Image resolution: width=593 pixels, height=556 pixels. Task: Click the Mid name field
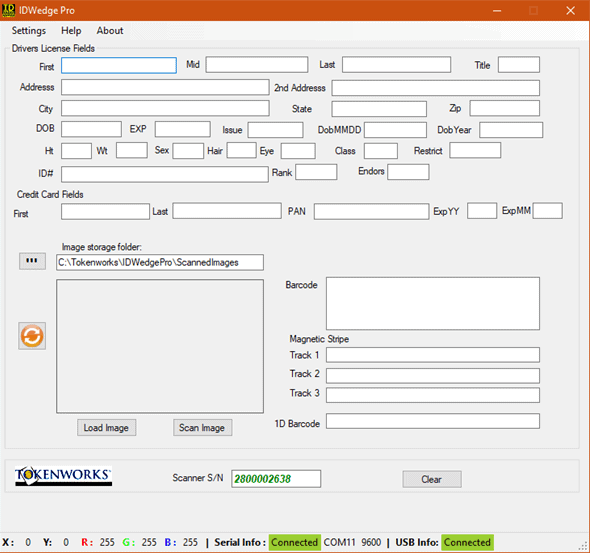(257, 65)
